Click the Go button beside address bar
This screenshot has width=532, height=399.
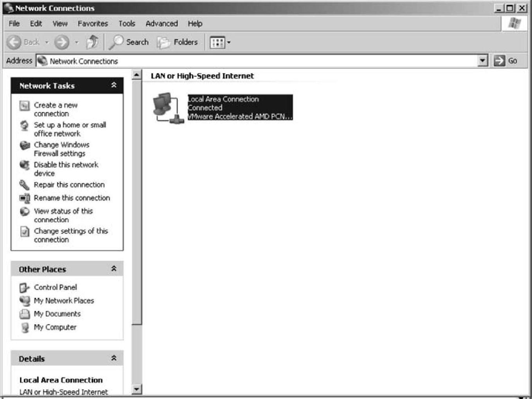506,61
